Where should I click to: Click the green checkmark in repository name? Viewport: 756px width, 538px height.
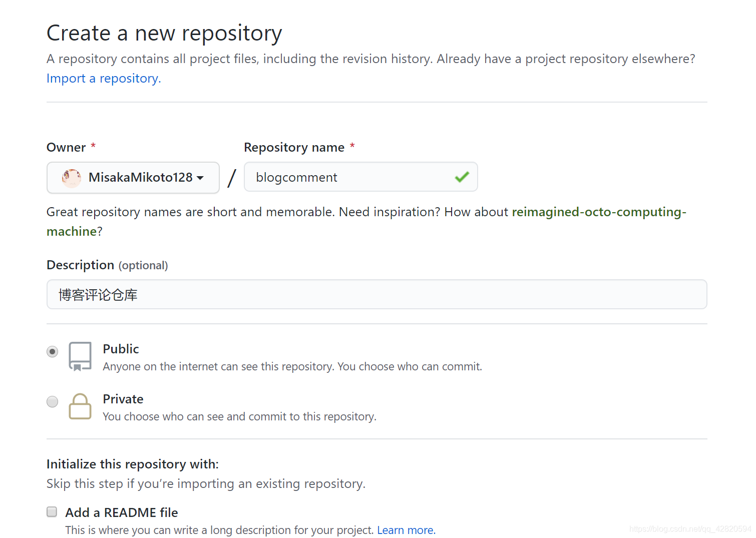[x=462, y=177]
